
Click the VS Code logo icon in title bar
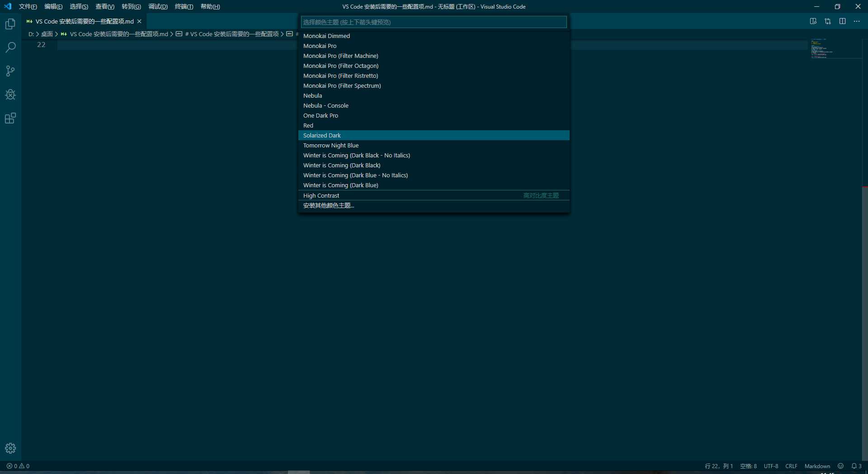pos(8,6)
